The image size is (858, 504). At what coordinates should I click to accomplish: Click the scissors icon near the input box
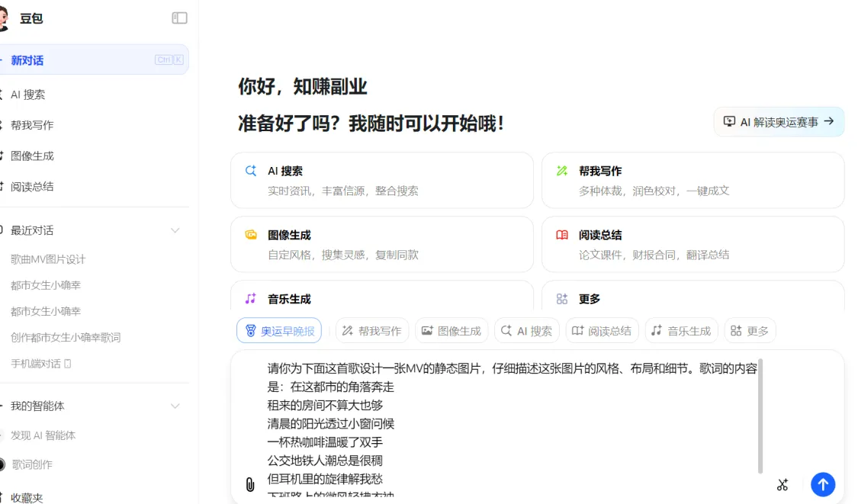tap(782, 484)
